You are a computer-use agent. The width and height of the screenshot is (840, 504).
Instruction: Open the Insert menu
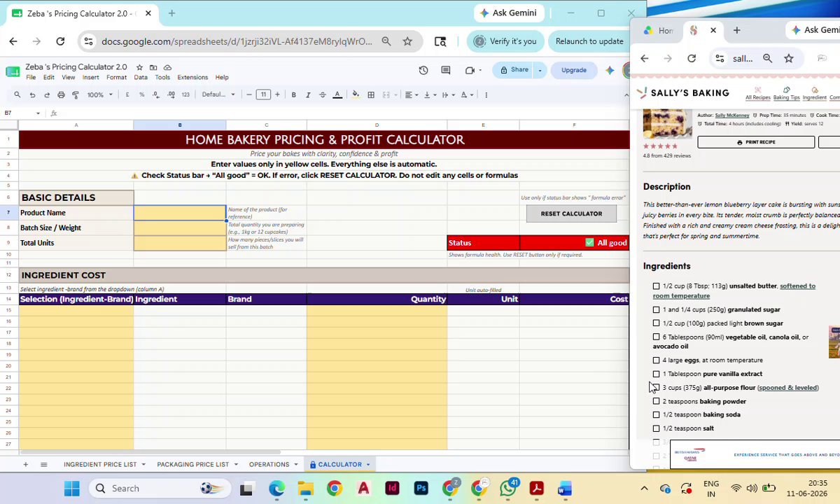coord(90,78)
